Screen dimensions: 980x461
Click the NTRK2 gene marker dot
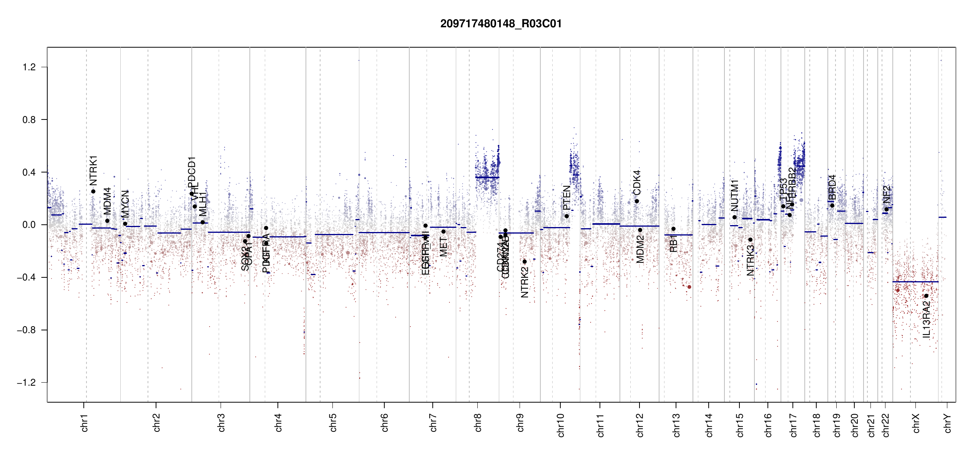click(x=525, y=262)
